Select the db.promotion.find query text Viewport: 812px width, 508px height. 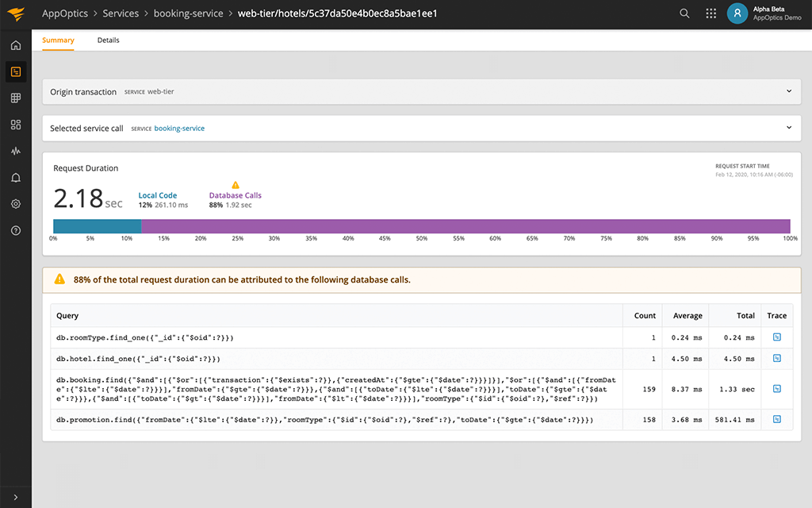(324, 420)
